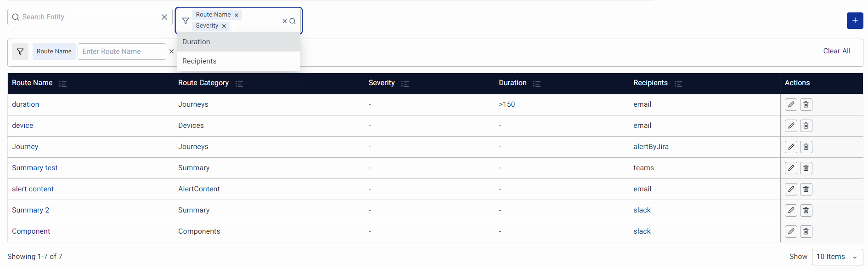Click the blue add route plus button
Viewport: 868px width, 270px height.
[x=855, y=21]
